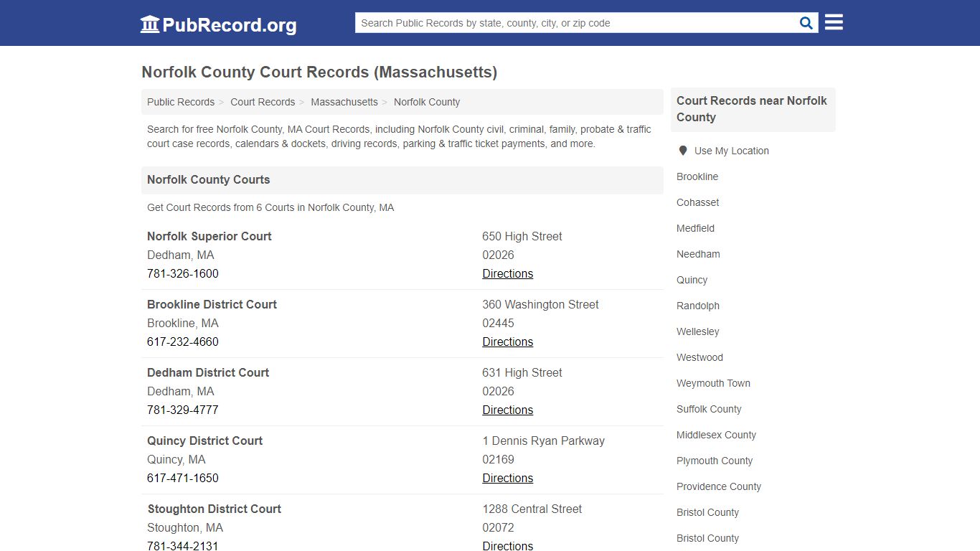This screenshot has width=980, height=551.
Task: Click phone number 617-471-1650
Action: pyautogui.click(x=183, y=478)
